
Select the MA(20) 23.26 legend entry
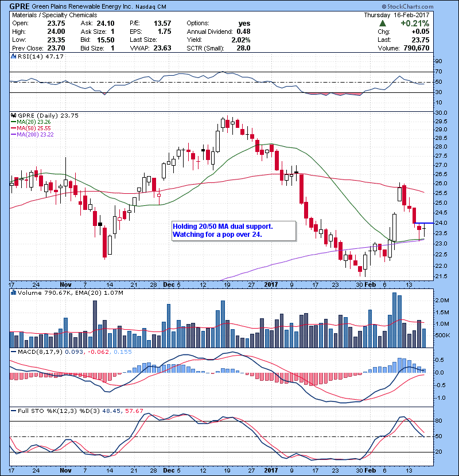point(31,122)
